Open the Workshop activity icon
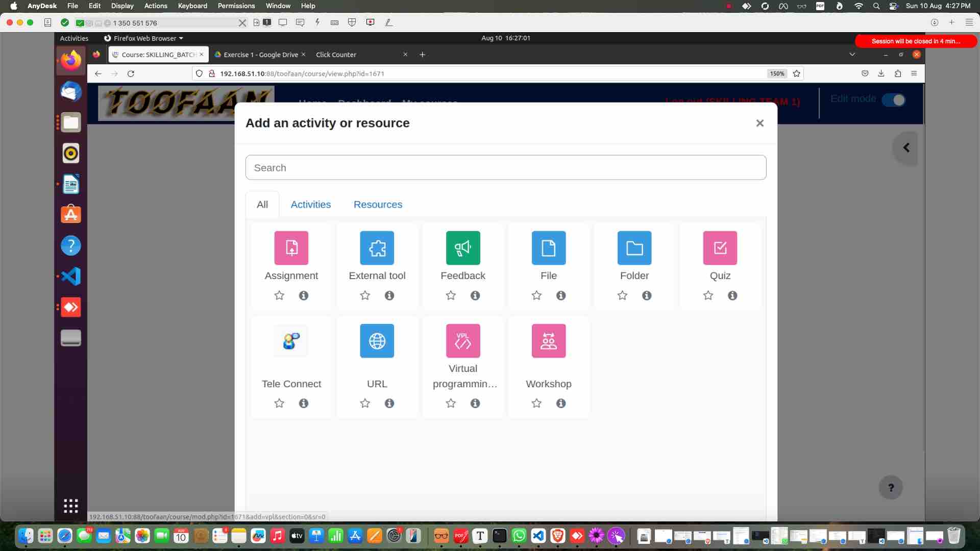The width and height of the screenshot is (980, 551). [x=548, y=340]
